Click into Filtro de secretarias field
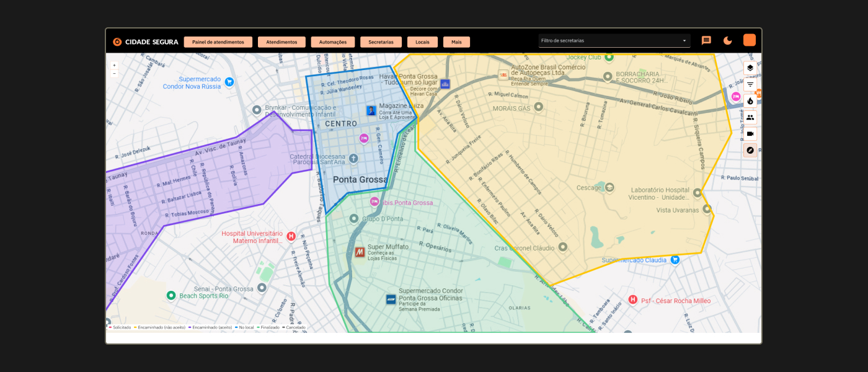The height and width of the screenshot is (372, 868). click(x=614, y=41)
